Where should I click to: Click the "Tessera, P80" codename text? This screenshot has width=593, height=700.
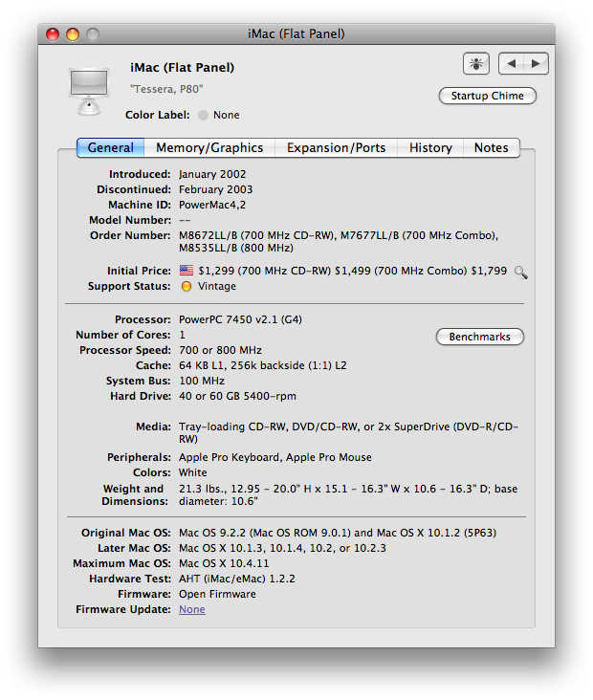click(166, 89)
